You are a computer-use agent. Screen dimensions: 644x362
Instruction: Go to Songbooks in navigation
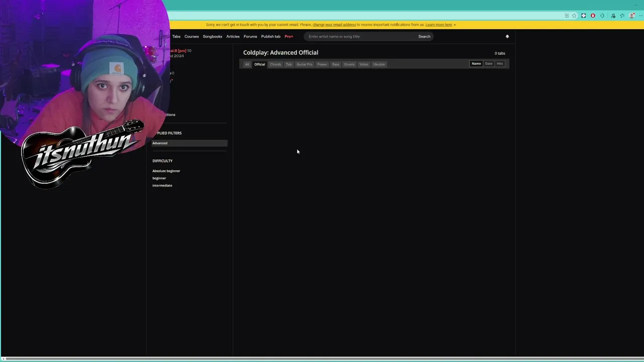pos(212,36)
